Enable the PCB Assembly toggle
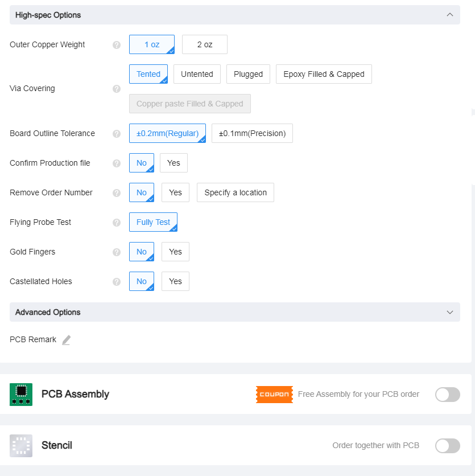This screenshot has width=475, height=476. [447, 395]
